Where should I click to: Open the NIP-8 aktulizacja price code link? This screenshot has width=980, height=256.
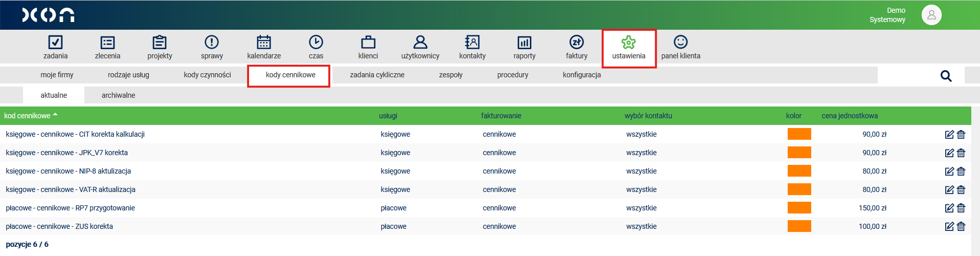(68, 171)
